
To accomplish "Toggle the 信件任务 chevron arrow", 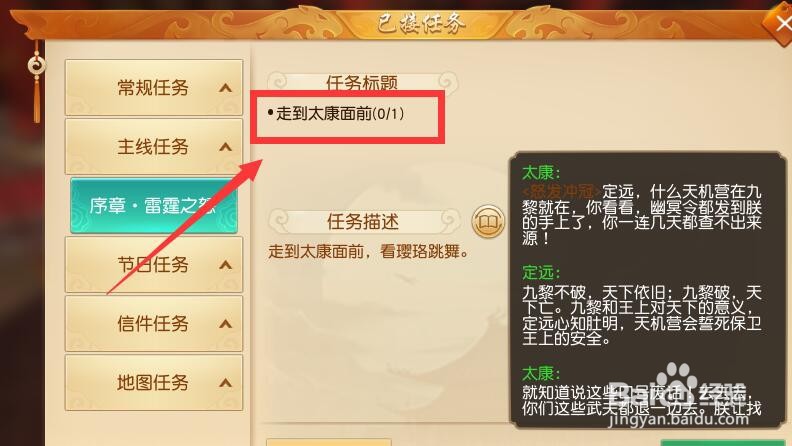I will pyautogui.click(x=225, y=324).
